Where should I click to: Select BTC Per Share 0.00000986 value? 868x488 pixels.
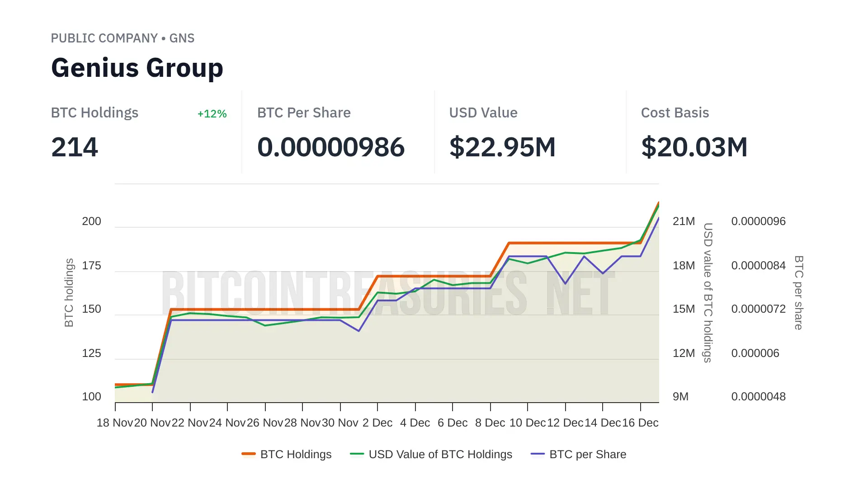click(x=330, y=147)
